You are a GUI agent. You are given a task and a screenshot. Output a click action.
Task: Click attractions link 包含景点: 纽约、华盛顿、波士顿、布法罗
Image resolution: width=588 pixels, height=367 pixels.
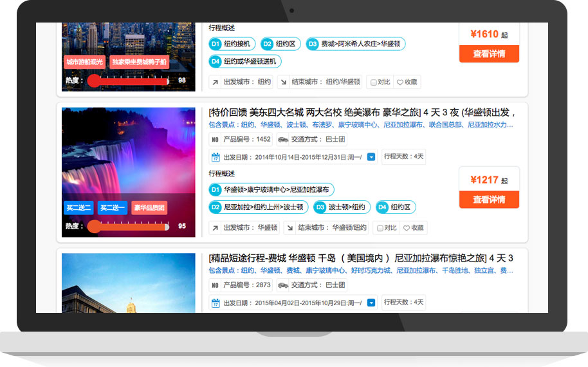click(x=361, y=124)
